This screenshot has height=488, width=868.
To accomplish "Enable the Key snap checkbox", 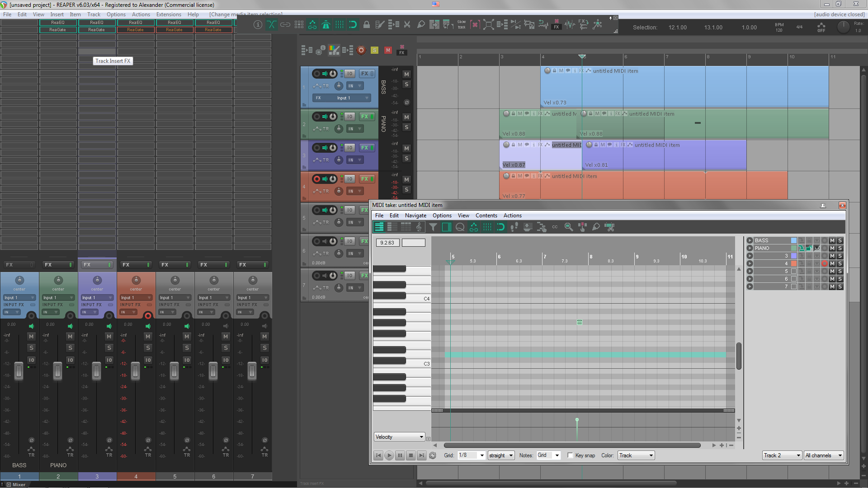I will click(570, 455).
